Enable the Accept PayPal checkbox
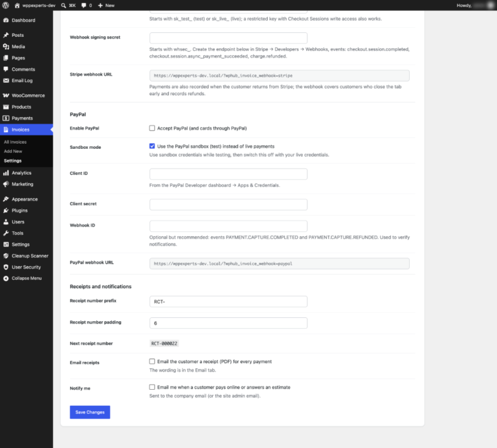This screenshot has width=497, height=448. [152, 128]
